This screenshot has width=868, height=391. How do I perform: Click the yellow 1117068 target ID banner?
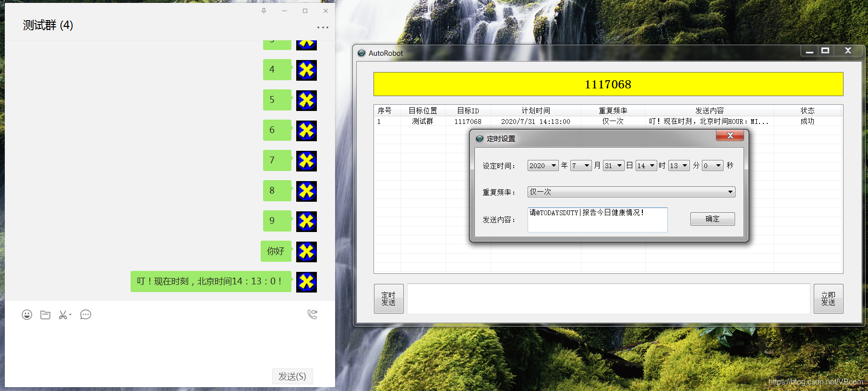[x=608, y=84]
